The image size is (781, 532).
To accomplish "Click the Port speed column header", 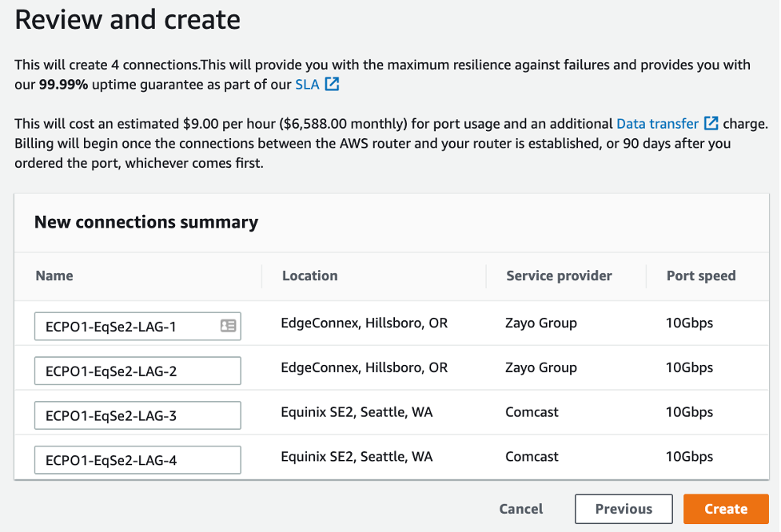I will click(701, 276).
